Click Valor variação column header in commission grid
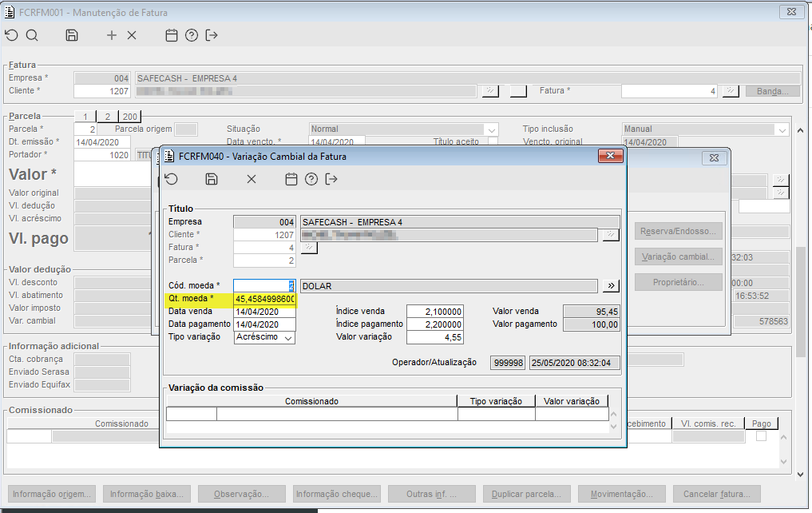The height and width of the screenshot is (513, 812). tap(572, 401)
